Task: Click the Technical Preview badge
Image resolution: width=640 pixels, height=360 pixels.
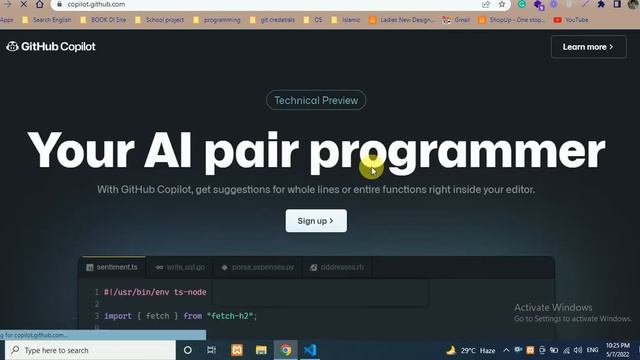Action: 316,100
